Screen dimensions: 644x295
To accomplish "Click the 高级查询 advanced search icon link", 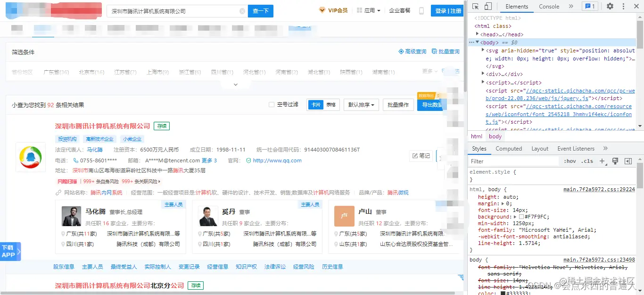I will pyautogui.click(x=413, y=51).
